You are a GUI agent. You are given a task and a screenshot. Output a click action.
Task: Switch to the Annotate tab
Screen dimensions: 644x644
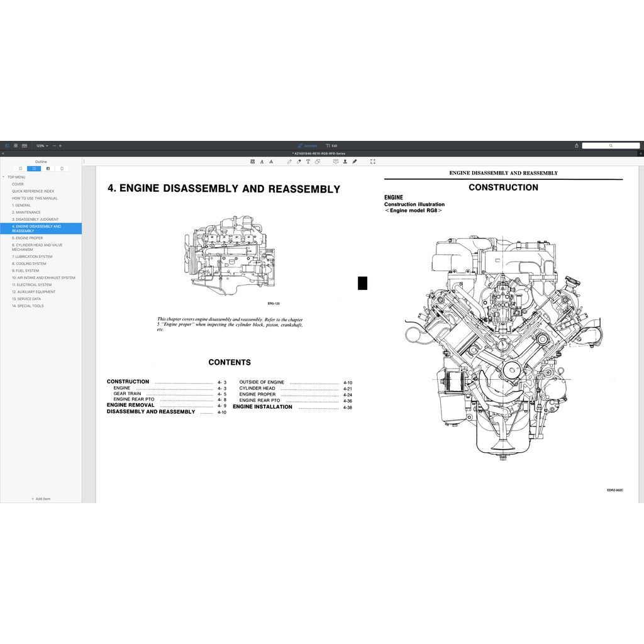tap(308, 145)
